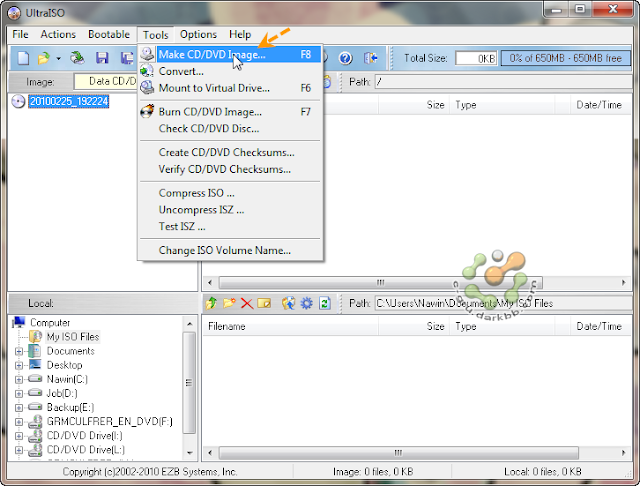Expand the Backup(E:) drive node
The width and height of the screenshot is (640, 486).
18,407
